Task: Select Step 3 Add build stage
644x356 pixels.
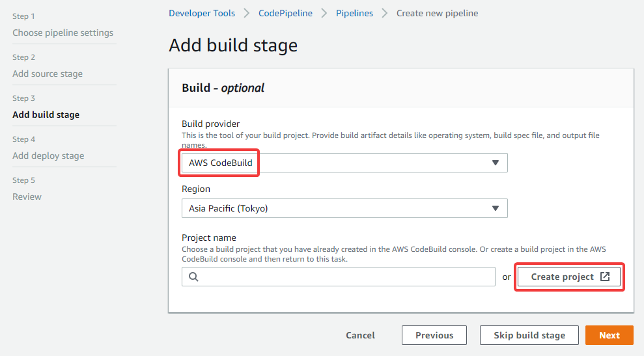Action: [46, 115]
